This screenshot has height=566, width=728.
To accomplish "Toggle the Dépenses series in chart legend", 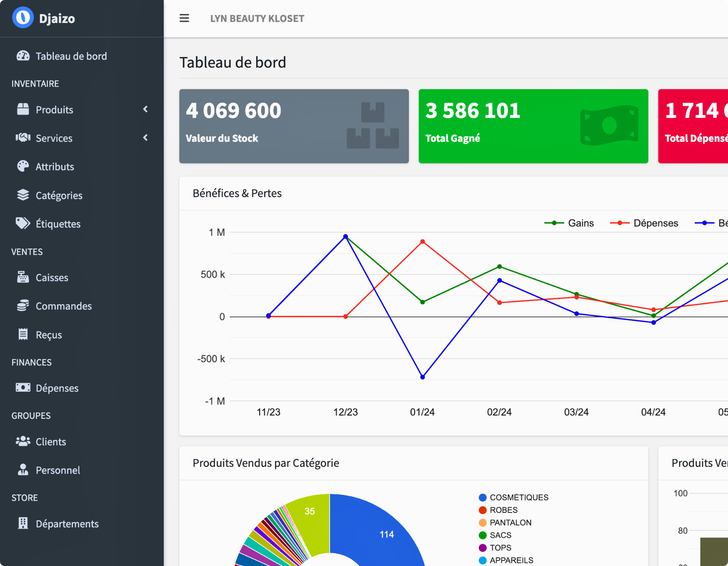I will point(644,223).
